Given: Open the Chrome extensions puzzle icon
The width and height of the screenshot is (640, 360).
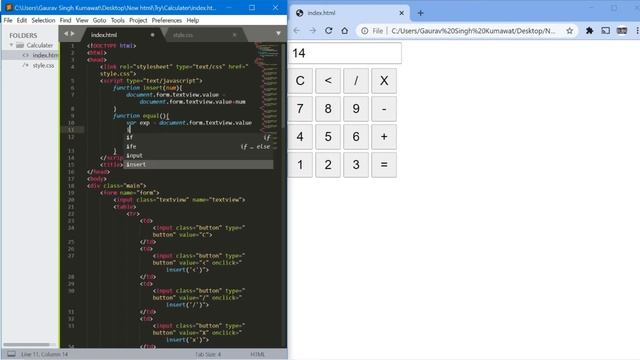Looking at the screenshot, I should tap(589, 31).
